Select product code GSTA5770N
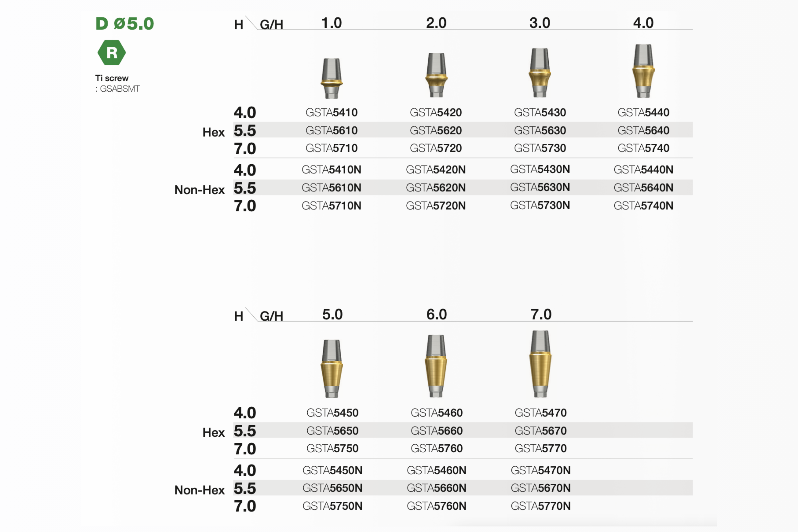 (540, 506)
